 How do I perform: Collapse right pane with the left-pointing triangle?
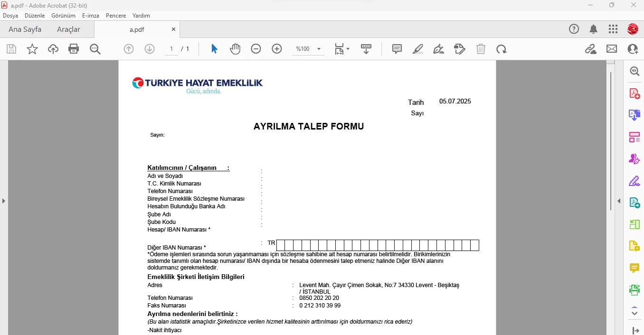pyautogui.click(x=619, y=201)
